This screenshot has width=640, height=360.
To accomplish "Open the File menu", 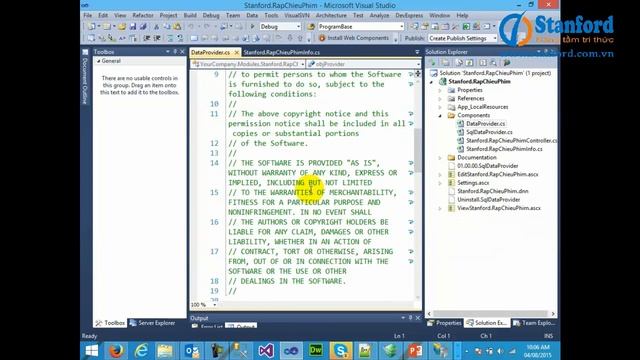I will [x=87, y=15].
